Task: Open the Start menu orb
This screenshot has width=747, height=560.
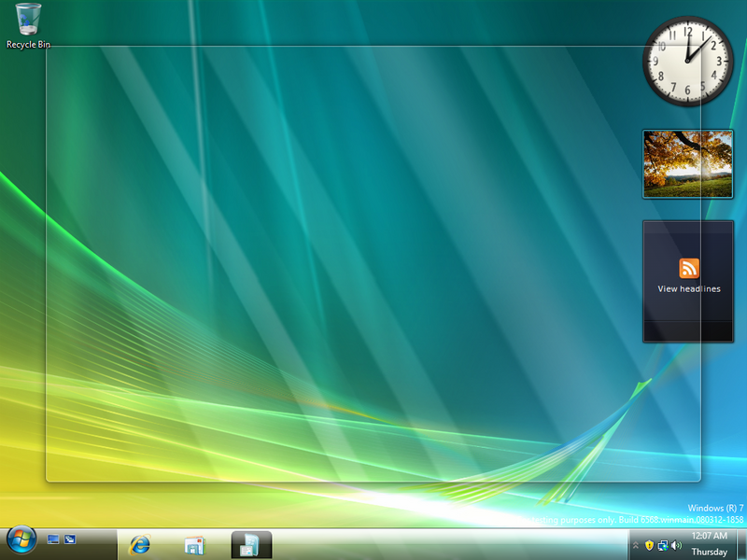Action: point(21,539)
